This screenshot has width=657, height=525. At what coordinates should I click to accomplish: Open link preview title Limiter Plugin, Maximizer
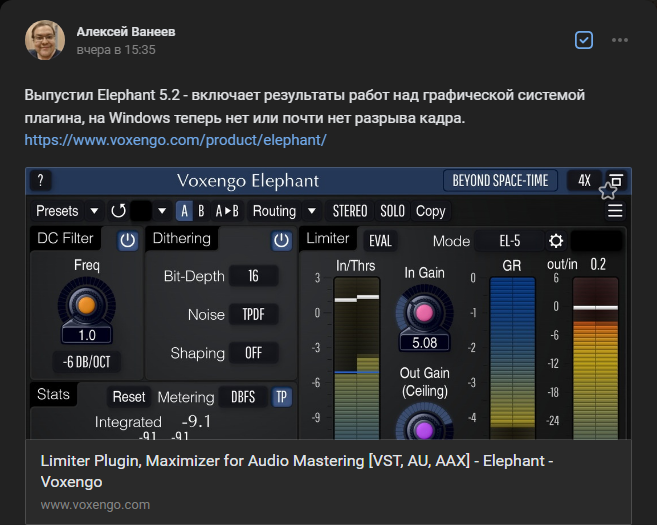tap(297, 471)
